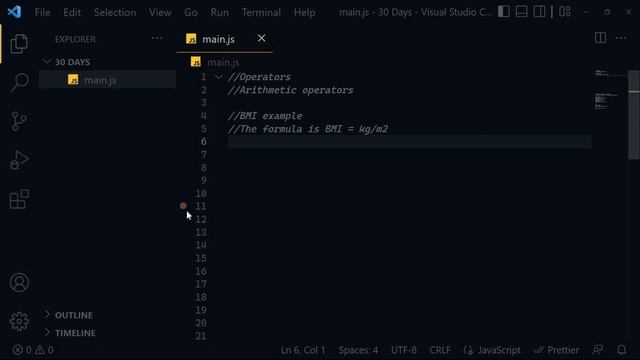Open Explorer Views and More Actions ellipsis

point(157,38)
